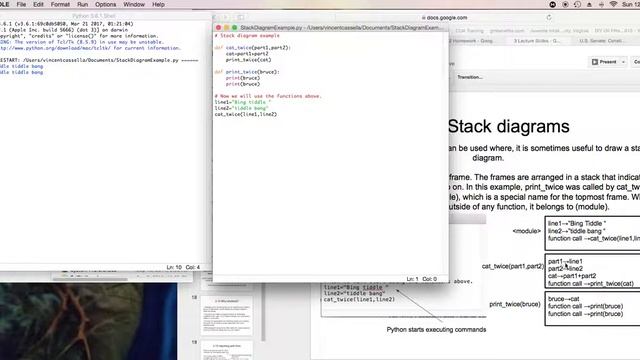Click 'cat_twice(line1,line2)' in the slide code box
Screen dimensions: 640x360
359,300
